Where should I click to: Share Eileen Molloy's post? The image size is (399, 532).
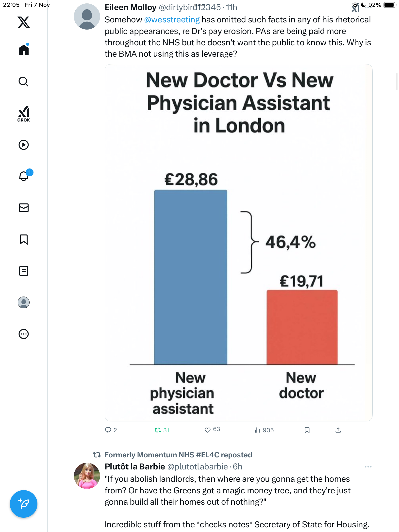tap(338, 430)
